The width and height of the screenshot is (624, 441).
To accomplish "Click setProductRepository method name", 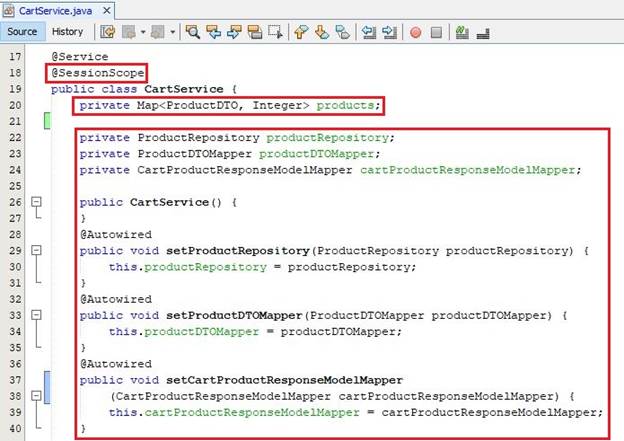I will click(x=238, y=251).
